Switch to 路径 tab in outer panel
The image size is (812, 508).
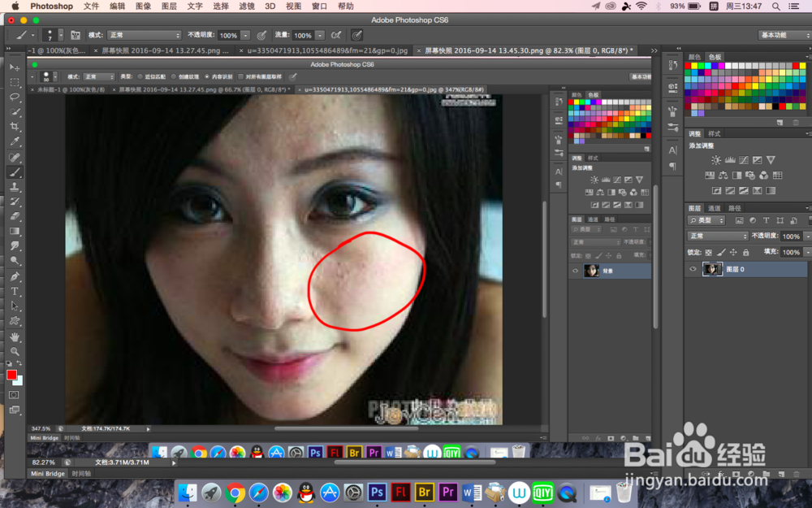[x=734, y=208]
